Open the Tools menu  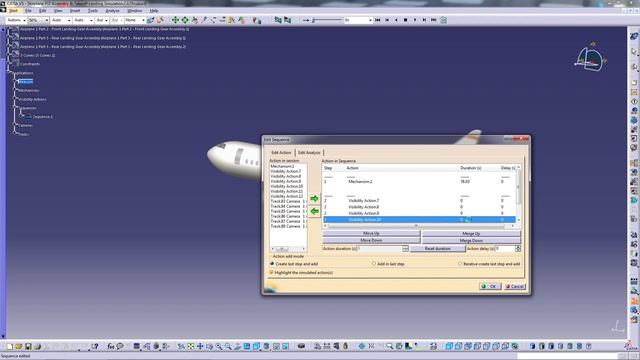(x=93, y=11)
